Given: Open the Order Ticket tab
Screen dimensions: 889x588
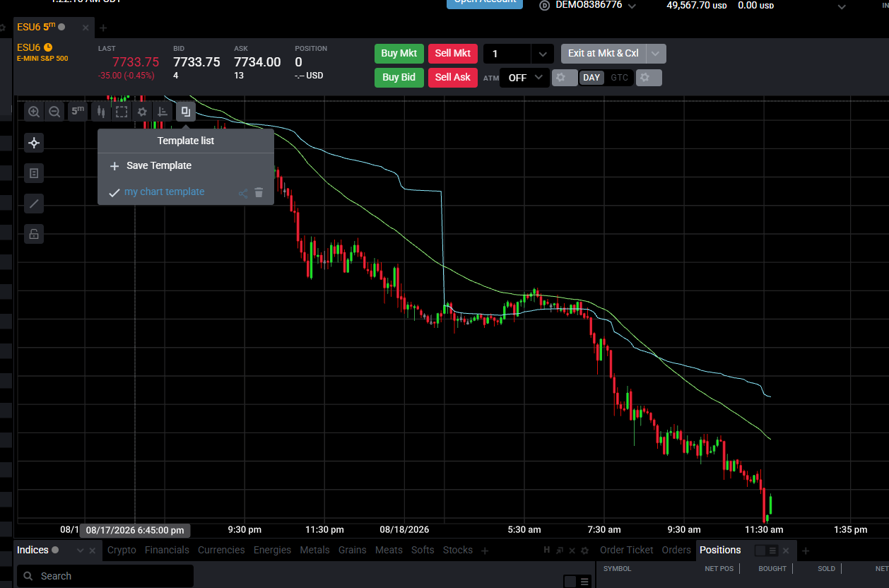Looking at the screenshot, I should pyautogui.click(x=627, y=550).
